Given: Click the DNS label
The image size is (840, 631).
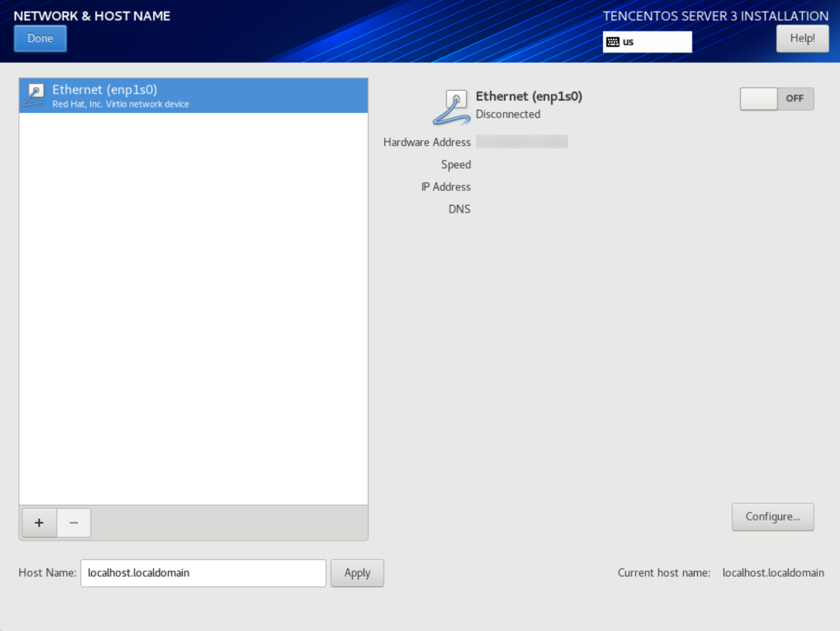Looking at the screenshot, I should (459, 209).
